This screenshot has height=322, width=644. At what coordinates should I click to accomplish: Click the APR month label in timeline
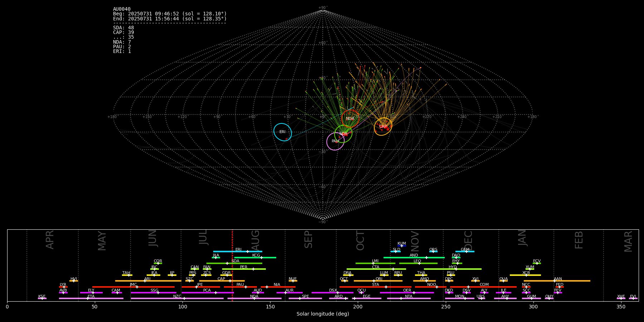click(x=50, y=240)
